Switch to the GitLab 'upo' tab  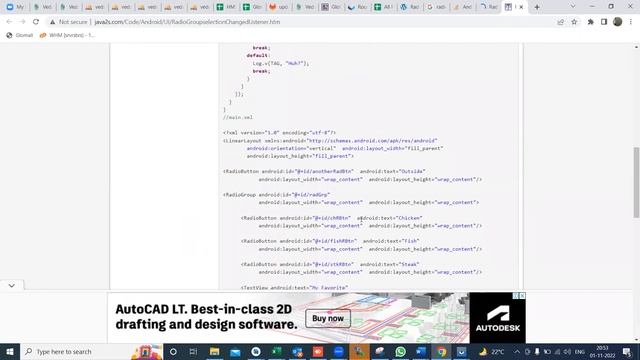[279, 7]
